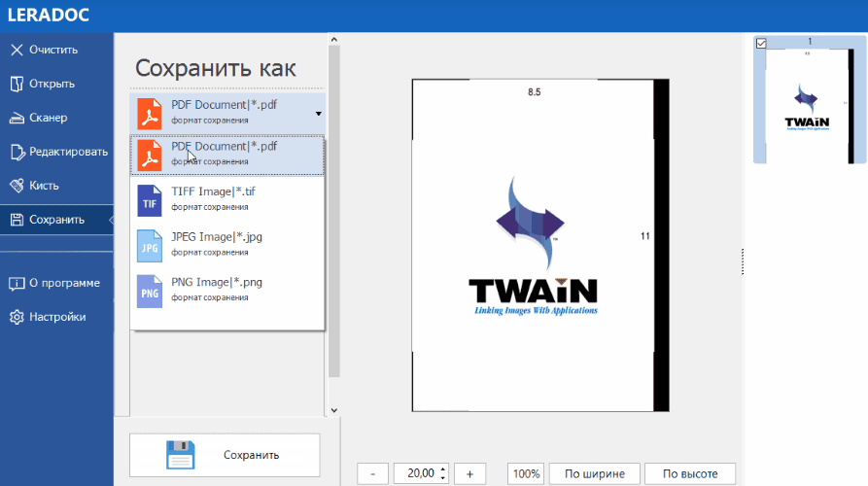Click the scanned TWAIN page thumbnail
868x486 pixels.
point(810,107)
